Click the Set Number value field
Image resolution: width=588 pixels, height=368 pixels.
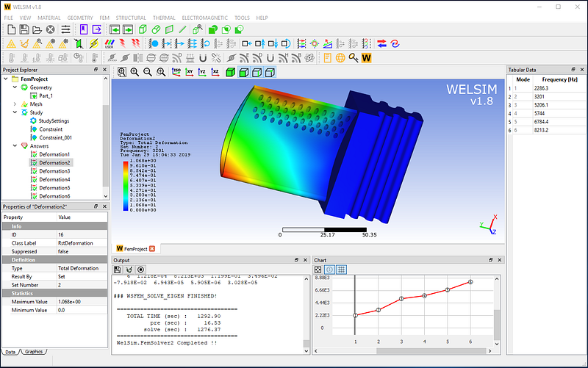click(82, 285)
